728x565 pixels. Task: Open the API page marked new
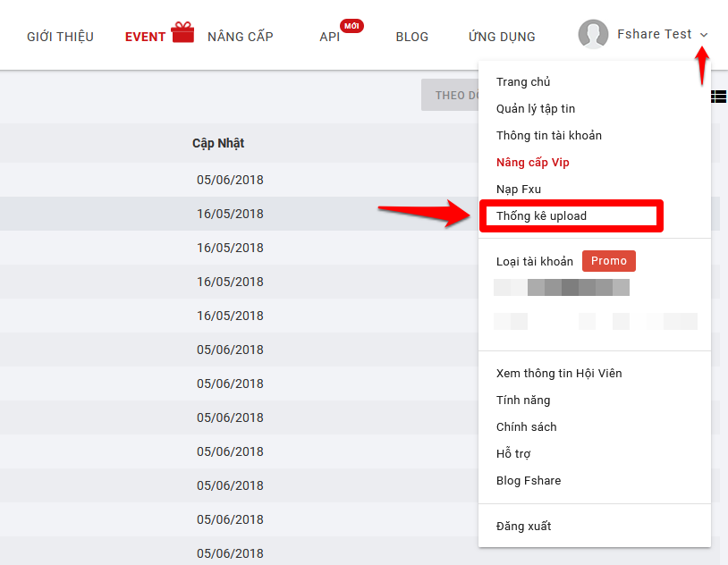[330, 37]
